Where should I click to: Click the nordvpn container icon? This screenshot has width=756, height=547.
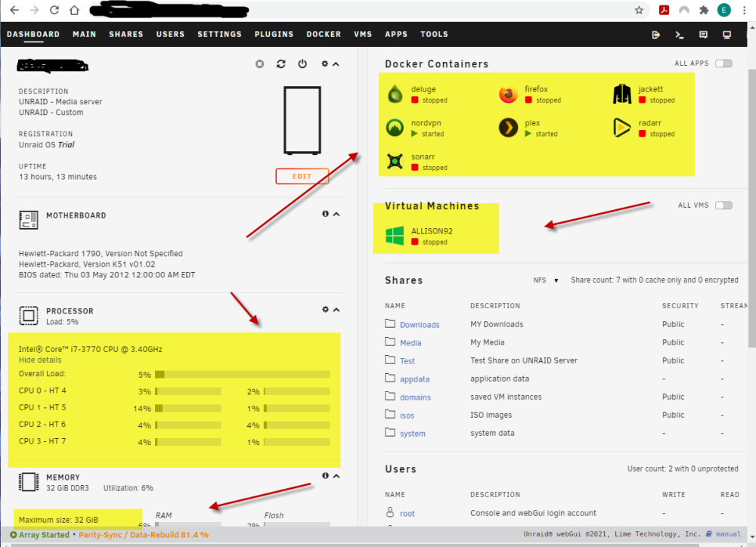(x=395, y=128)
